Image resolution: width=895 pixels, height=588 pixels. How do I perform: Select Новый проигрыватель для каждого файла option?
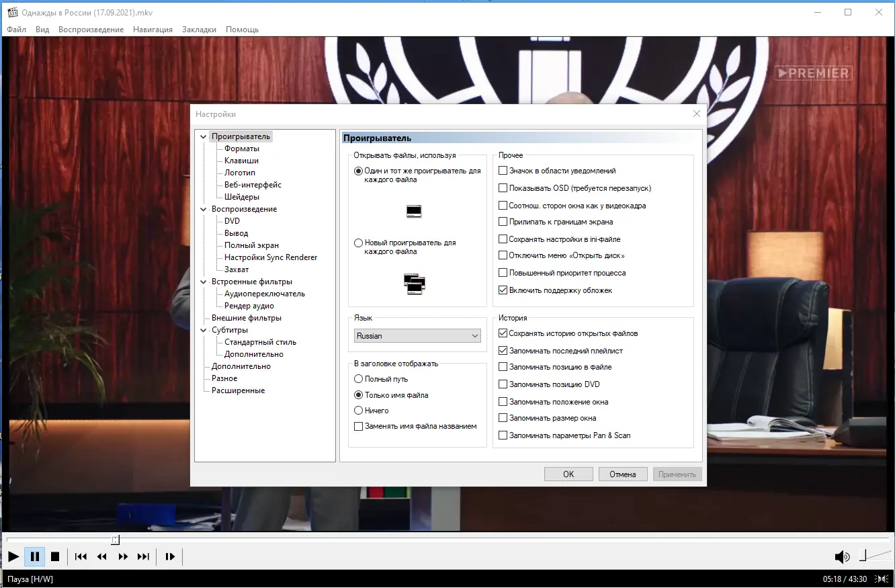click(359, 243)
